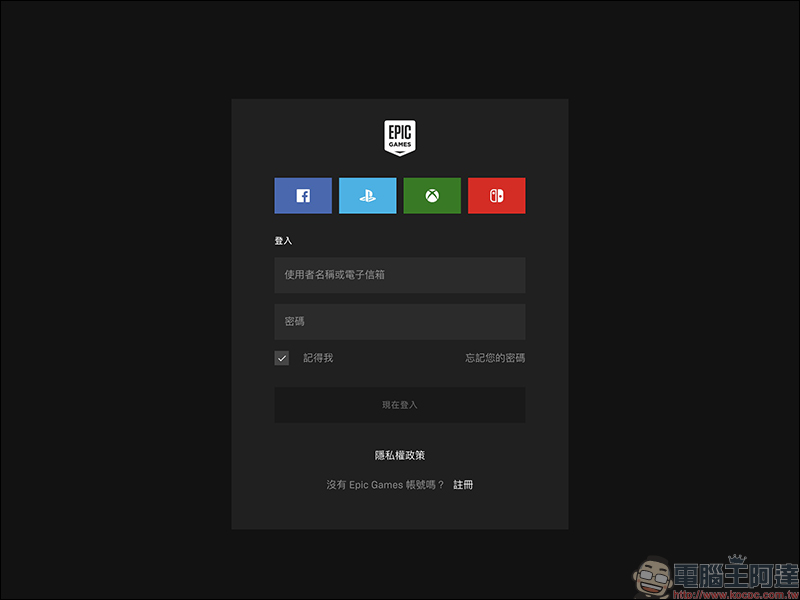Click the 現在登入 button

click(400, 405)
